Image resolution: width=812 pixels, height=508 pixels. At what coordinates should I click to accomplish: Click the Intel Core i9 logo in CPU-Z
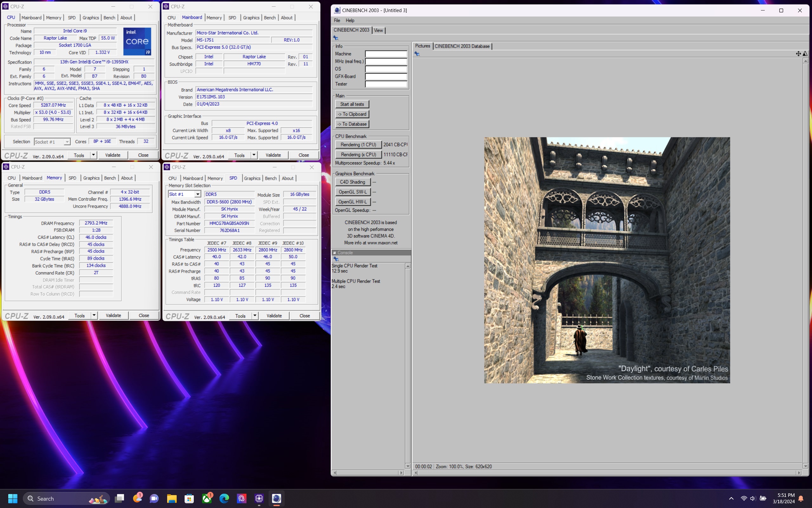point(137,41)
